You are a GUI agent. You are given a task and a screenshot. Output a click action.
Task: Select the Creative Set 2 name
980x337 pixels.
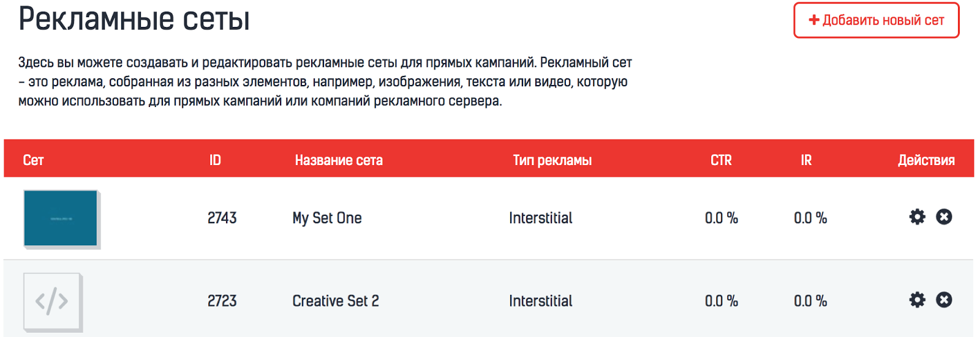336,301
